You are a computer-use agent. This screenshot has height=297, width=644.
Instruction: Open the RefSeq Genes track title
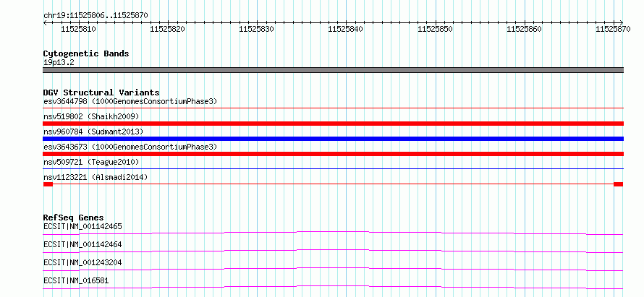tap(74, 218)
